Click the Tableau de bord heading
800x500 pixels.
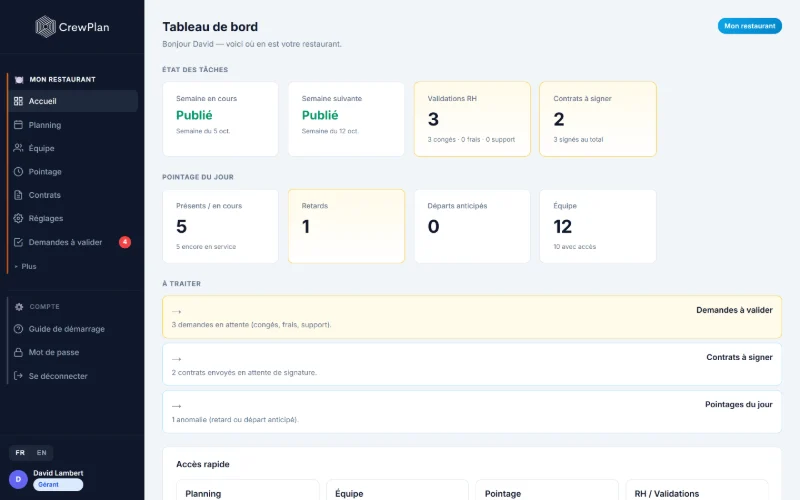click(210, 27)
